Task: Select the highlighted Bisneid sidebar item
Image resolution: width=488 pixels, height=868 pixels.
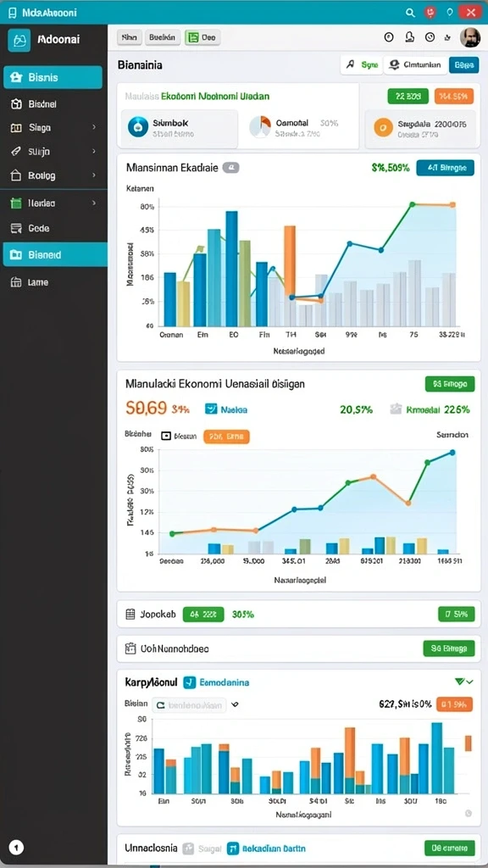Action: pyautogui.click(x=54, y=254)
